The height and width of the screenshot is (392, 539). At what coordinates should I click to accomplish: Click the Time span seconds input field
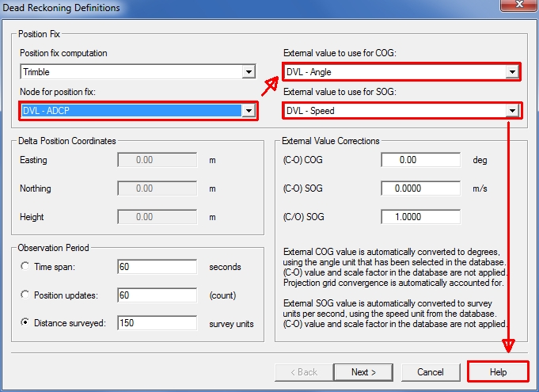157,267
